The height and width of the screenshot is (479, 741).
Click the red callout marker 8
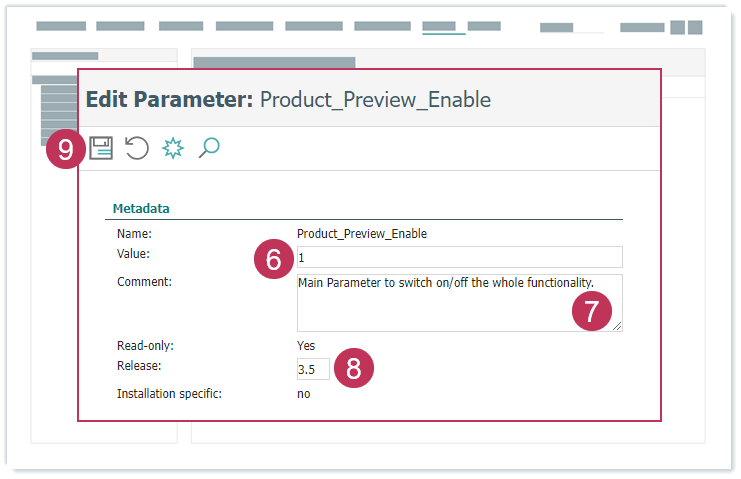click(x=353, y=368)
